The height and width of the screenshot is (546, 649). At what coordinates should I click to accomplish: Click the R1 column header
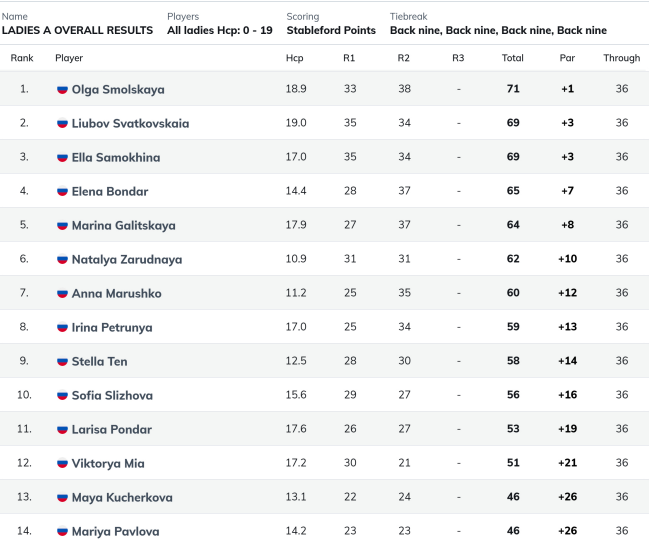click(349, 58)
